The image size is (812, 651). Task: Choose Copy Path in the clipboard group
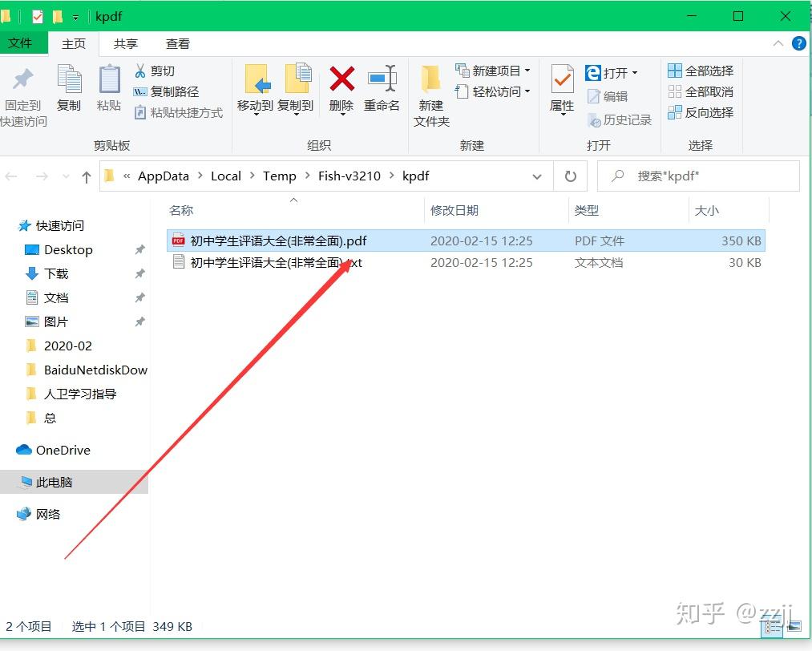coord(166,91)
